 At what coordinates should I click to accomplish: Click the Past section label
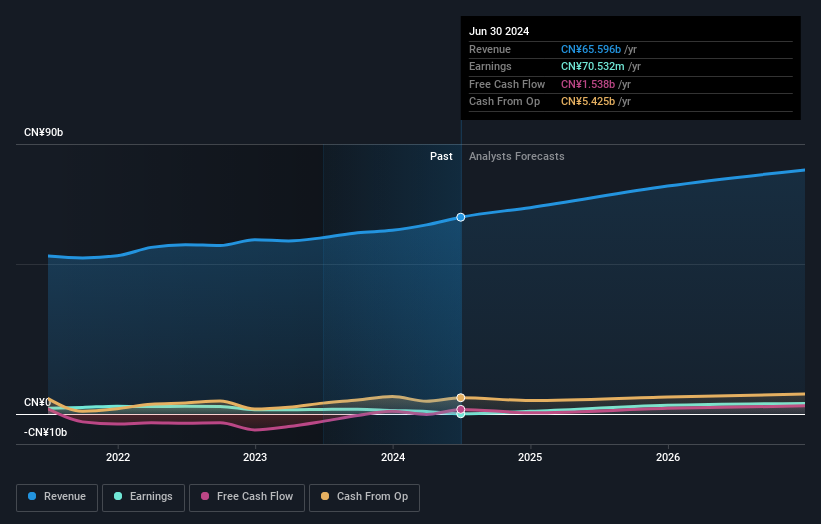(x=441, y=156)
